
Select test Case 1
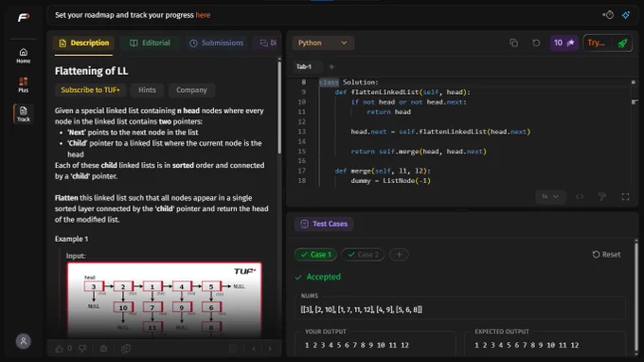click(315, 255)
